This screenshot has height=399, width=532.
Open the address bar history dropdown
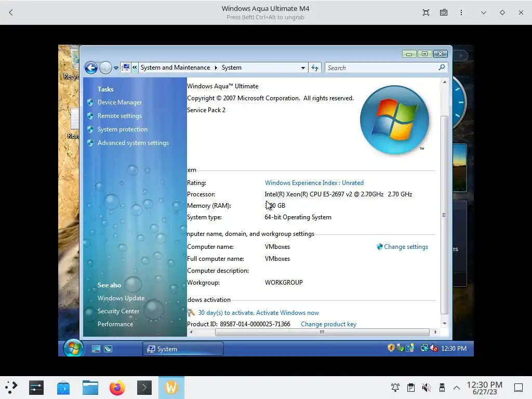(x=303, y=68)
